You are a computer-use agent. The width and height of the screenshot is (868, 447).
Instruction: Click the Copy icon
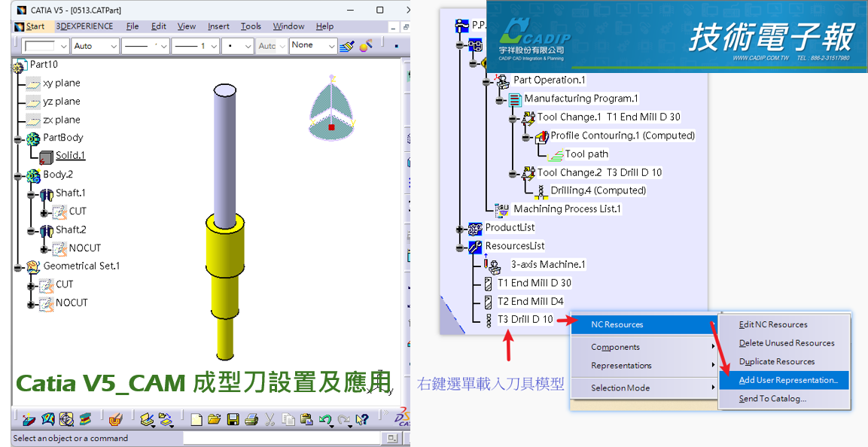[288, 419]
